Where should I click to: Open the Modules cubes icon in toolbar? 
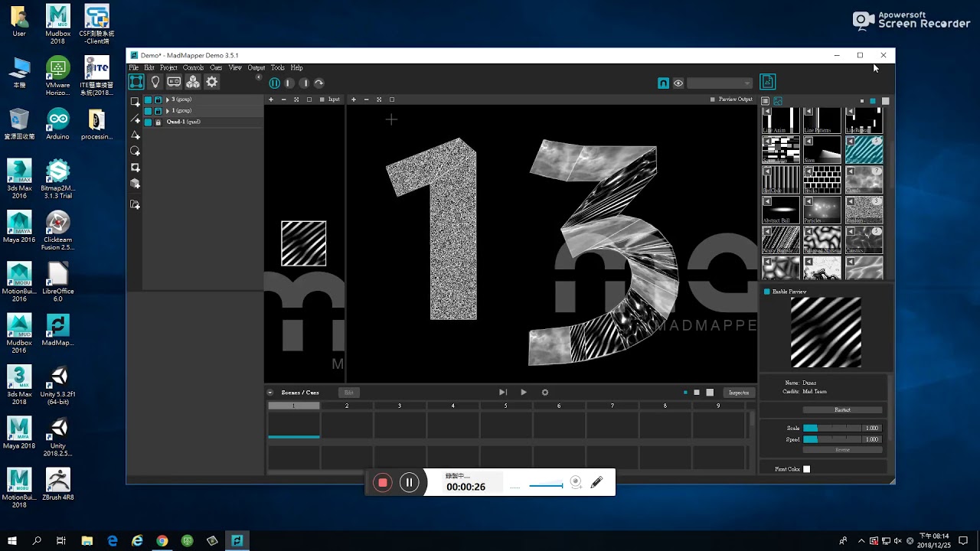(193, 82)
